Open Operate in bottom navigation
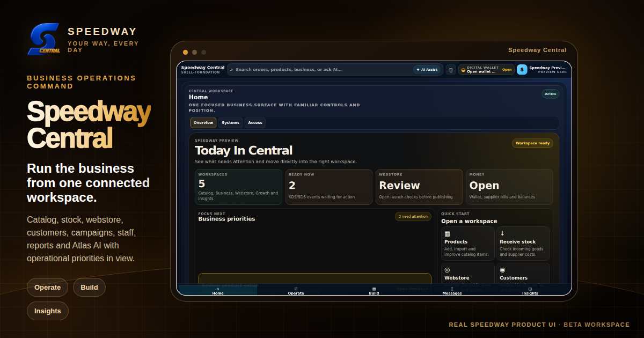This screenshot has height=338, width=644. (x=296, y=291)
